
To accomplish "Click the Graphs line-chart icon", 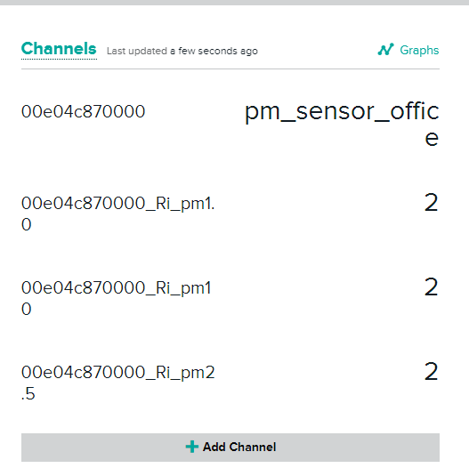I will tap(386, 50).
